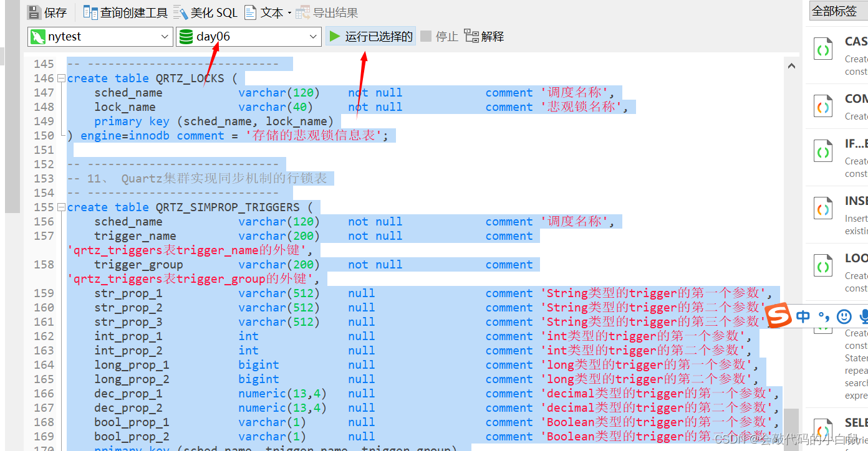Screen dimensions: 868x451
Task: Click the emoji face icon in IME bar
Action: [844, 316]
